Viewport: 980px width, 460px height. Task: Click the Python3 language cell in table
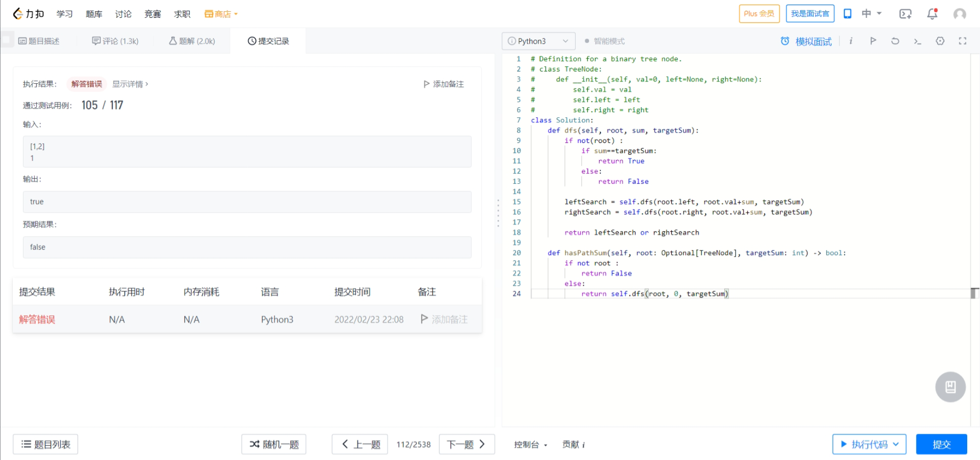click(277, 319)
